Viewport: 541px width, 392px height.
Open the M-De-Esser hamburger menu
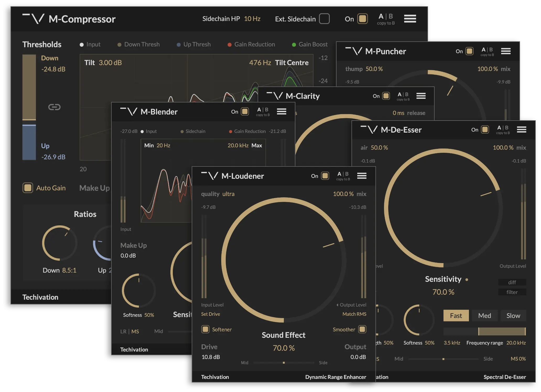click(x=521, y=129)
